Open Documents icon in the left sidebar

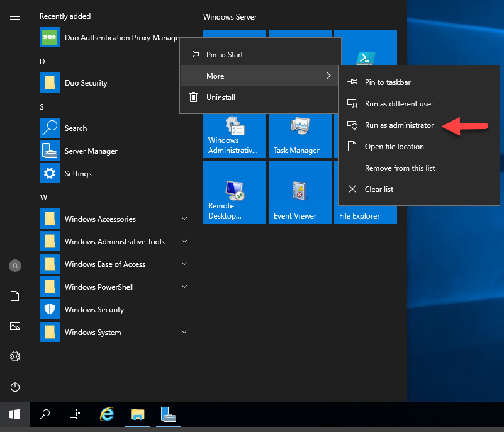click(x=14, y=296)
